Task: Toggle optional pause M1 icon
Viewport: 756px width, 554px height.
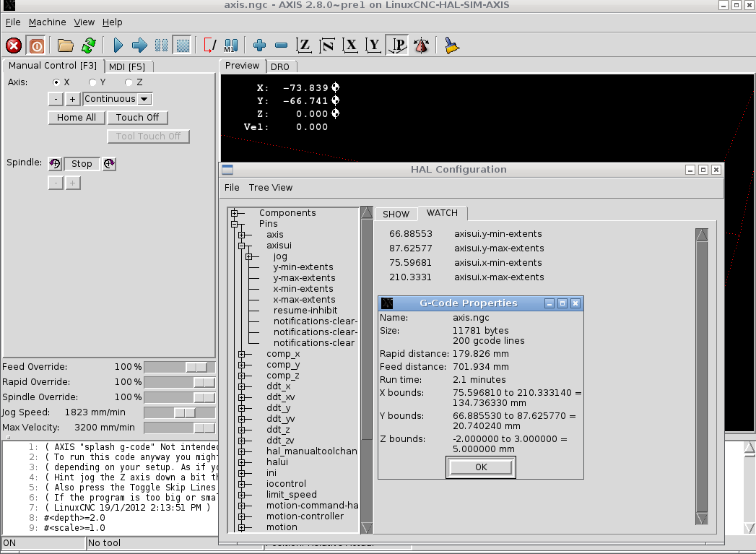Action: click(231, 46)
